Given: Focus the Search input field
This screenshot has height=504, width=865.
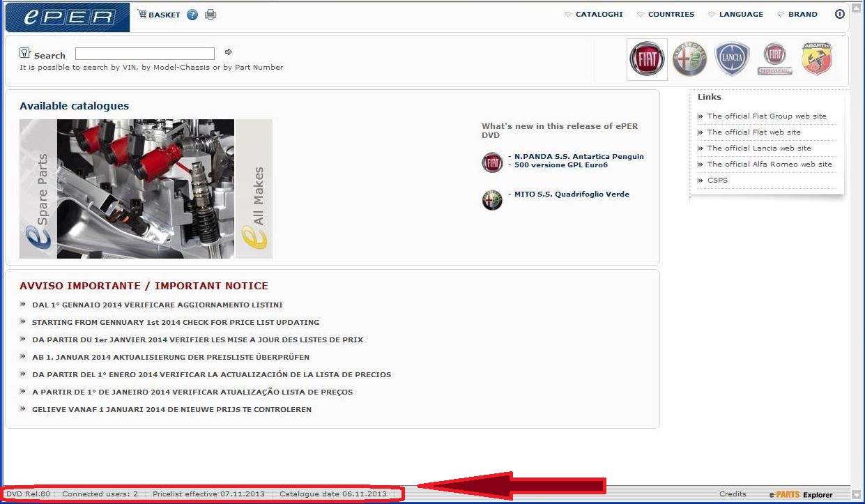Looking at the screenshot, I should point(145,54).
